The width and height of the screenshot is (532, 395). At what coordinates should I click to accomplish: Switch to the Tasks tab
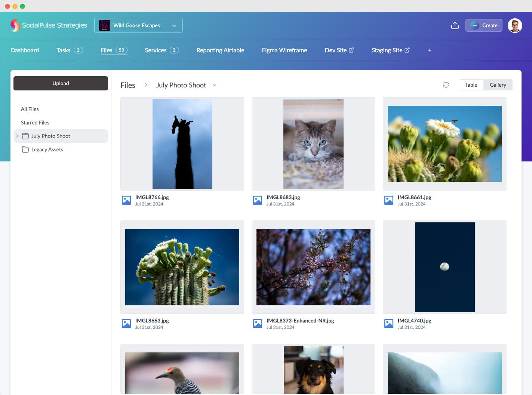(70, 50)
